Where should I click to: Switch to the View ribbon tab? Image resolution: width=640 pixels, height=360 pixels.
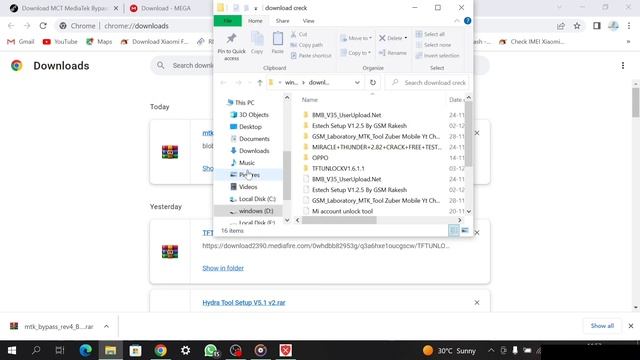pos(308,21)
